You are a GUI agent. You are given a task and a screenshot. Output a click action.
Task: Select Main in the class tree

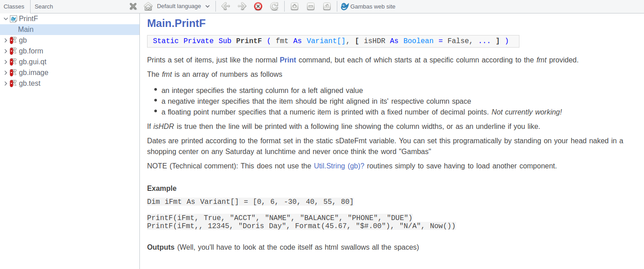point(26,30)
